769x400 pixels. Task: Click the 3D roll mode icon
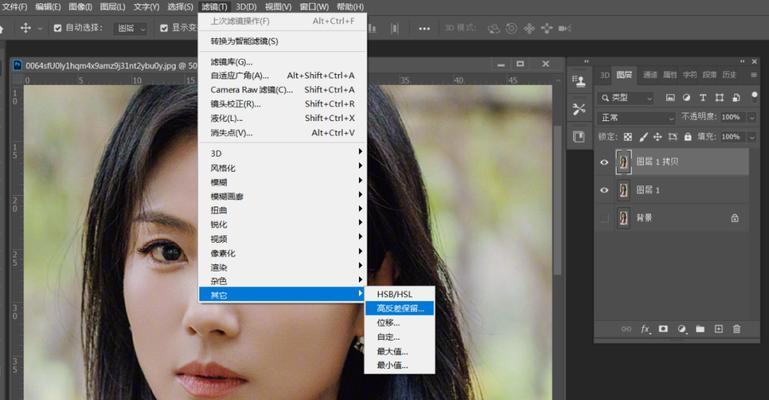pos(511,28)
